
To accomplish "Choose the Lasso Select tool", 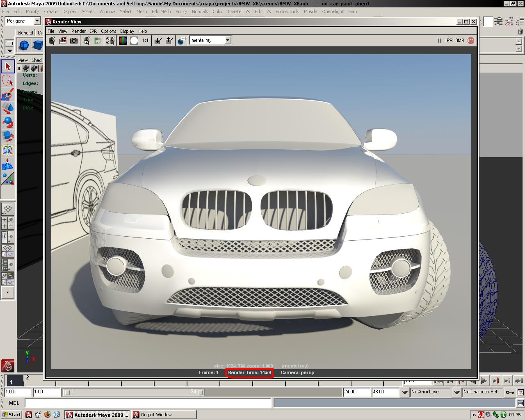I will [8, 81].
